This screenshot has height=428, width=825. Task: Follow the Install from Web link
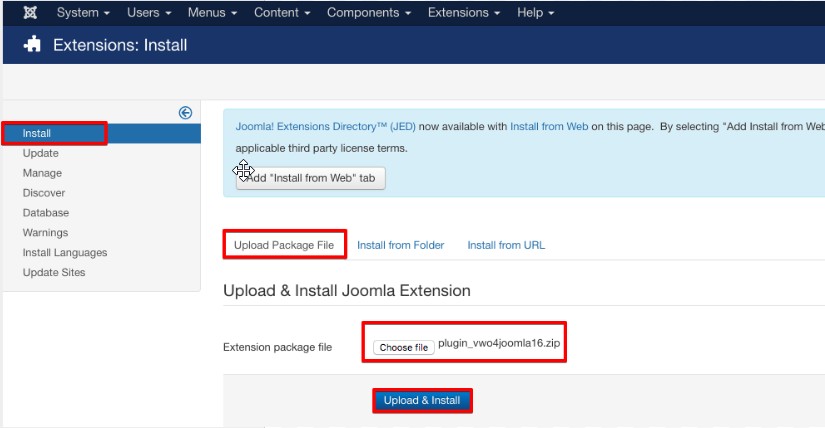549,126
